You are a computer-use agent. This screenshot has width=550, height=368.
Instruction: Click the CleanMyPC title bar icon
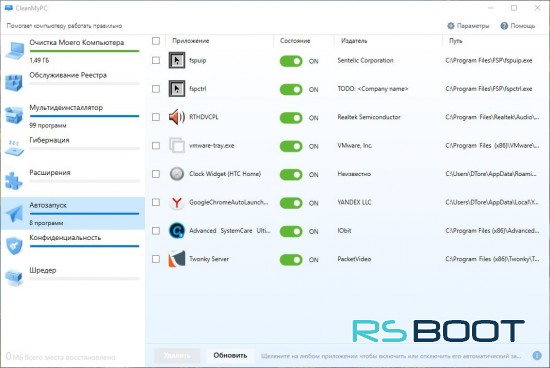(8, 8)
